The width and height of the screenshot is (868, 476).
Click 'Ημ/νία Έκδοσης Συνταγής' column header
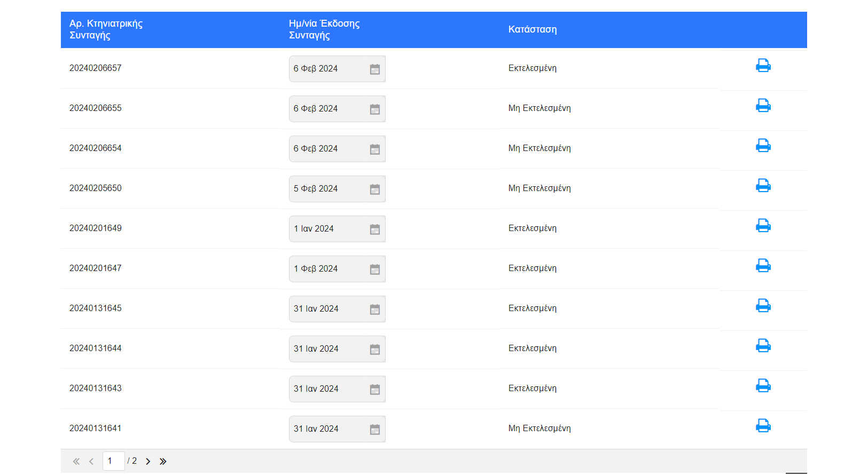point(324,29)
